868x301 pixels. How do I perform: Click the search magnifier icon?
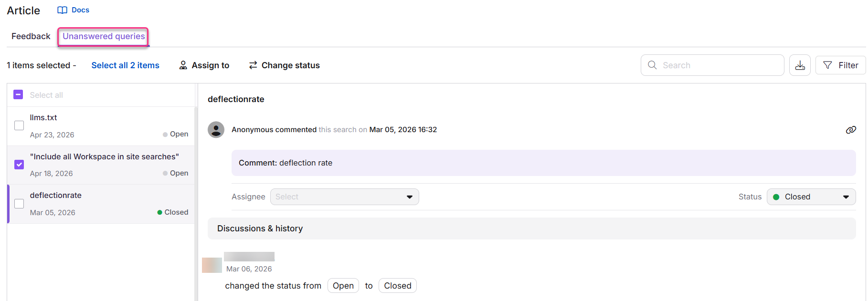point(652,65)
